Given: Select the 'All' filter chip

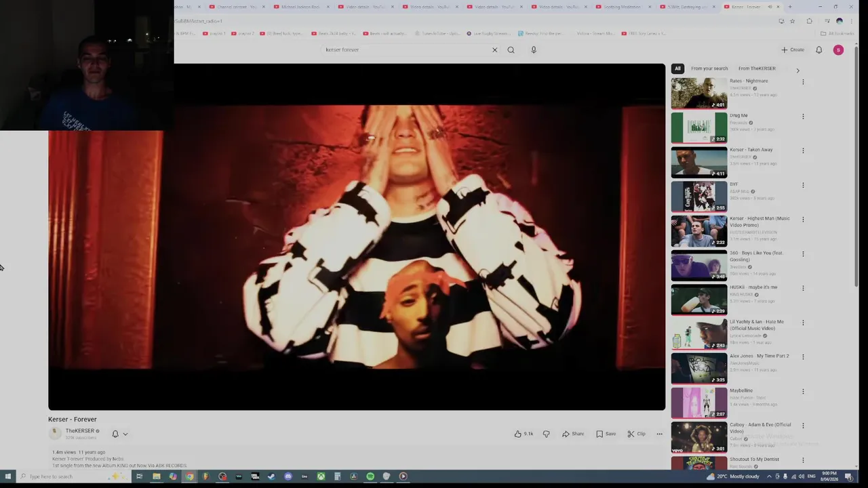Looking at the screenshot, I should coord(677,68).
